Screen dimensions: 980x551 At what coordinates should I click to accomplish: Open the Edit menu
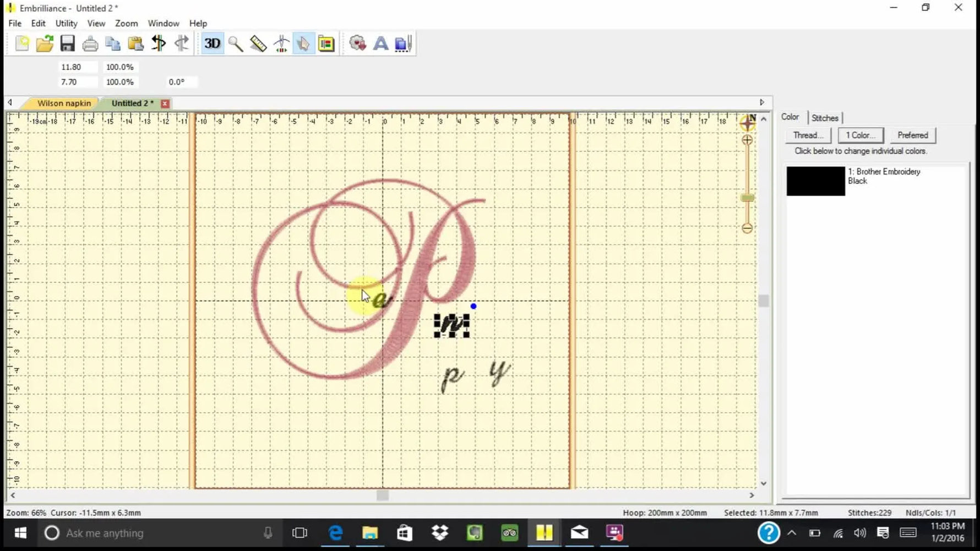tap(38, 23)
